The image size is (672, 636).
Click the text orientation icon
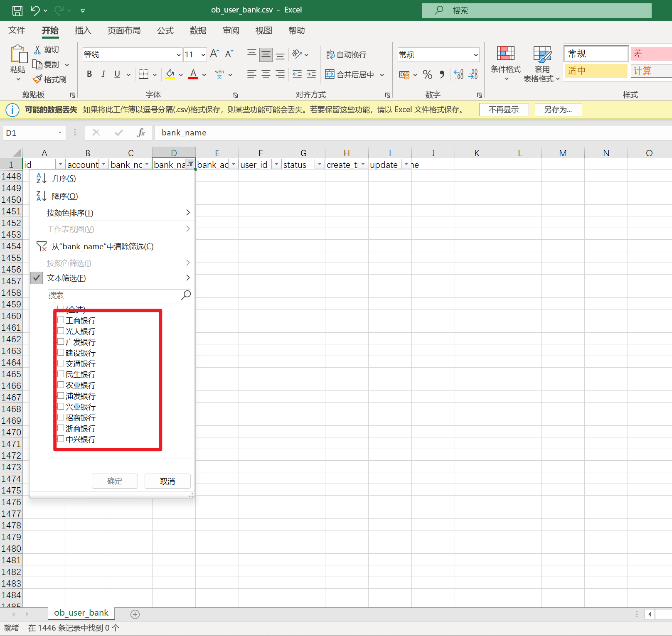pyautogui.click(x=297, y=54)
